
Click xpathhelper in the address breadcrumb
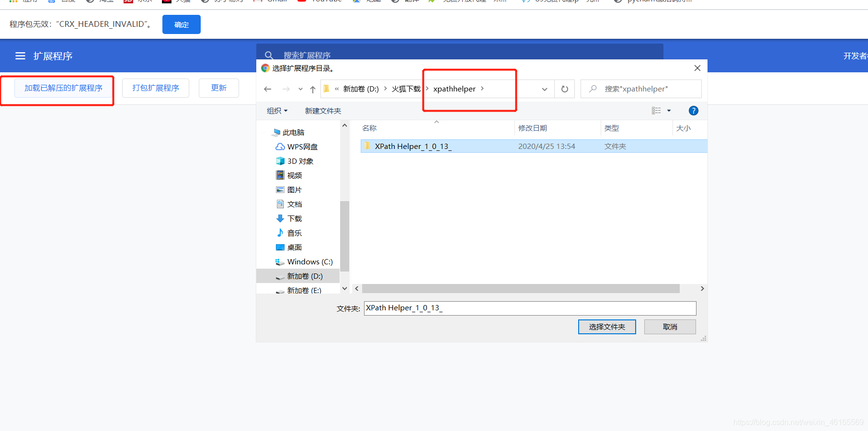tap(454, 89)
